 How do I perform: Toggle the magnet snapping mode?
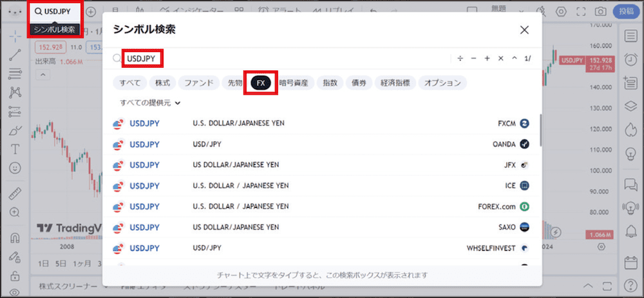tap(15, 237)
